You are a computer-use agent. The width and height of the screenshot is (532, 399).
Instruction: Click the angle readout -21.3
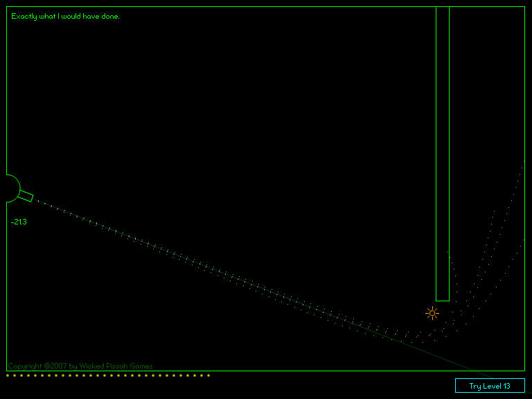coord(19,222)
